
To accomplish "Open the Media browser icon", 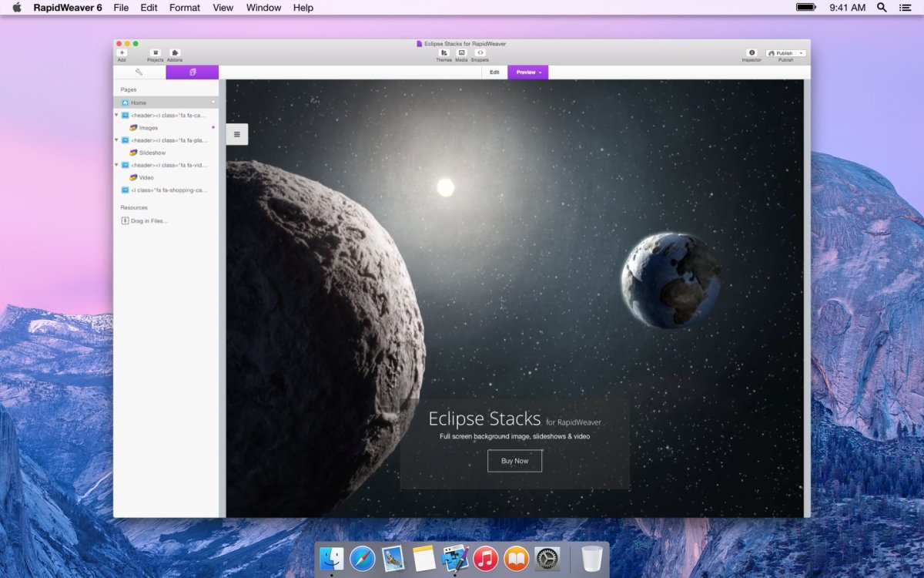I will [461, 53].
